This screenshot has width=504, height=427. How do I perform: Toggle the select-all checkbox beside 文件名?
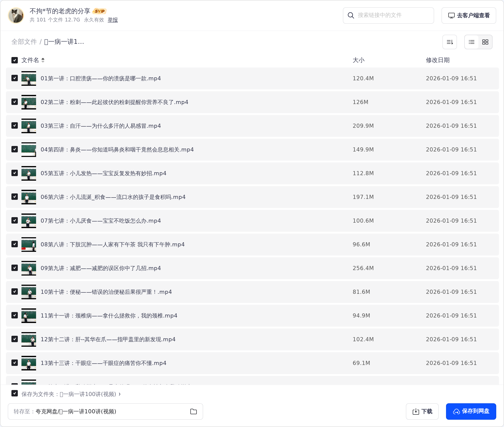[x=15, y=60]
